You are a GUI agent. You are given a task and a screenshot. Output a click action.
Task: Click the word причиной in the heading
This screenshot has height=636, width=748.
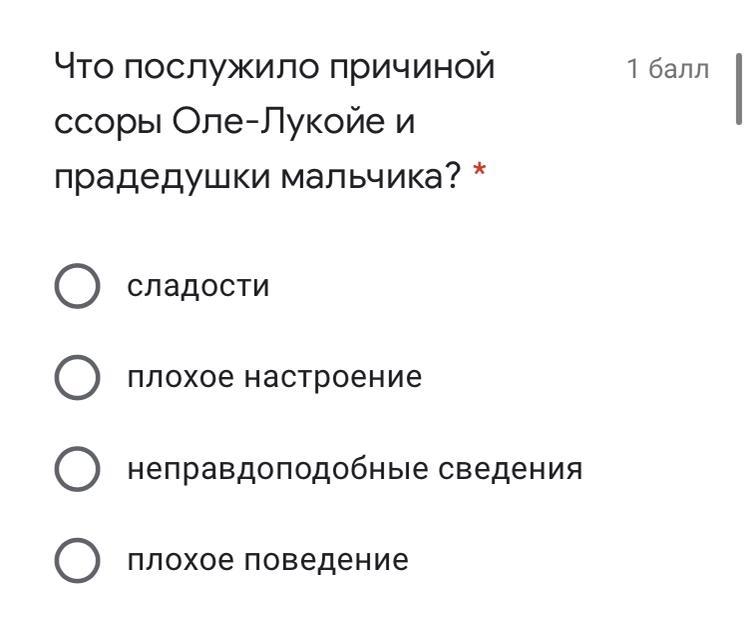click(x=412, y=68)
